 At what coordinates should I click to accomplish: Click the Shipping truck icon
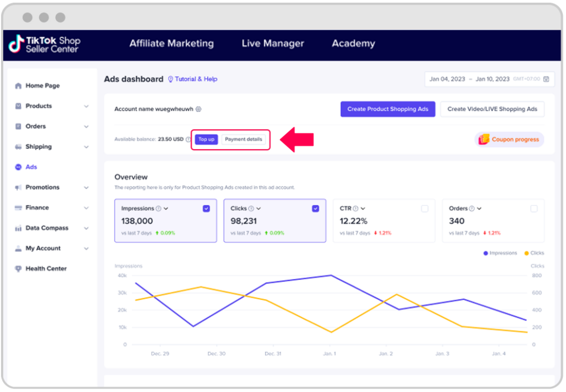click(x=18, y=147)
